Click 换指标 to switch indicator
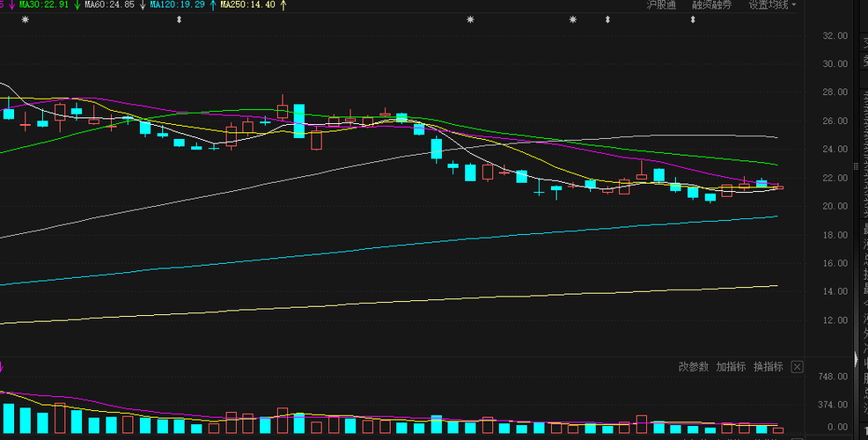Image resolution: width=868 pixels, height=440 pixels. (x=769, y=366)
